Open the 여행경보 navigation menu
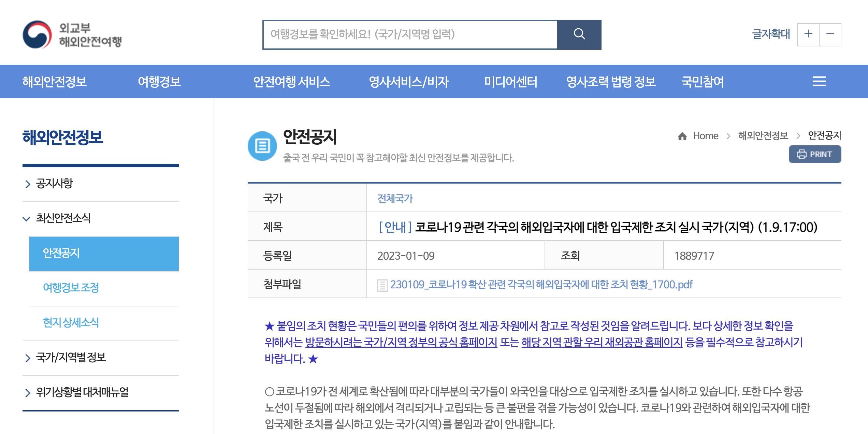 point(159,82)
